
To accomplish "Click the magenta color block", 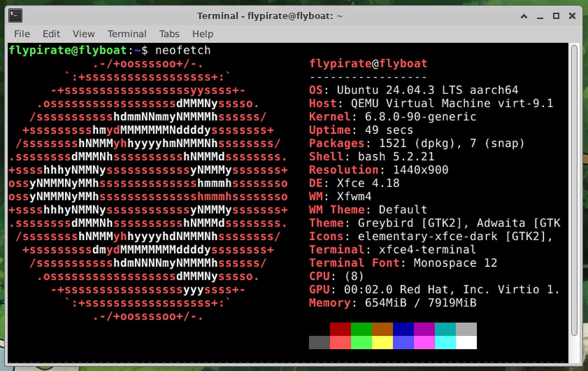I will coord(424,342).
